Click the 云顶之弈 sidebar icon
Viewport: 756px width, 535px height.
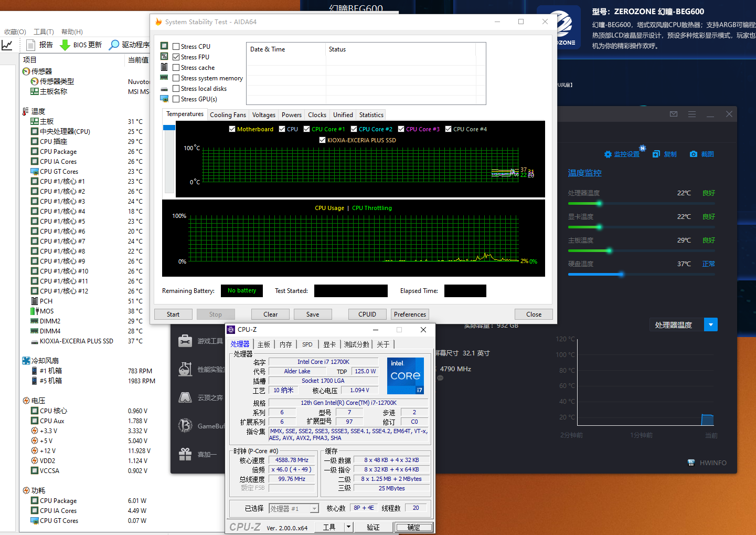tap(185, 397)
